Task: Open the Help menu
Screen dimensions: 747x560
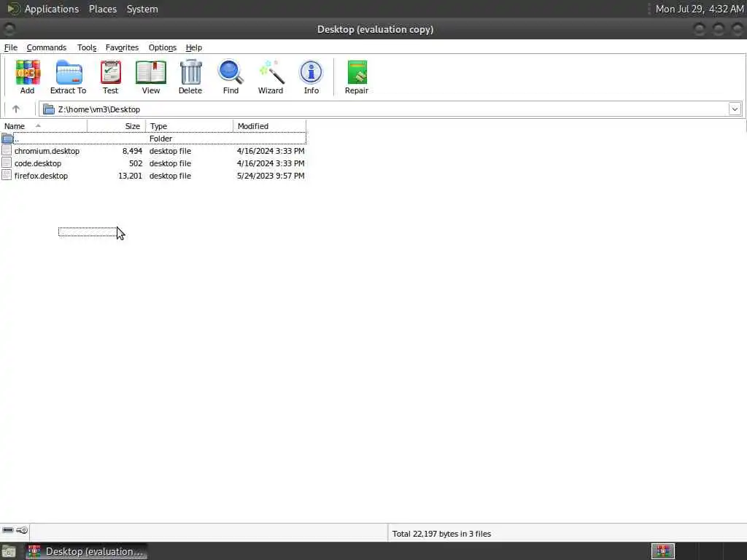Action: click(x=194, y=47)
